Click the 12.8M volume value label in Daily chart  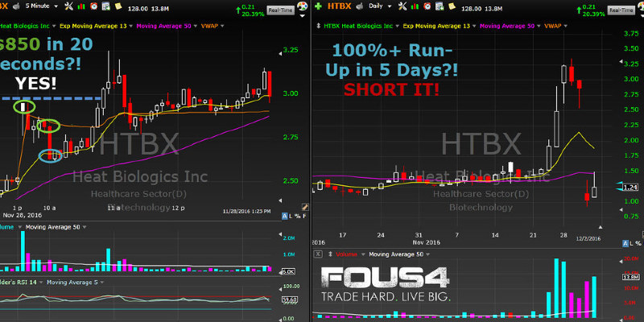[630, 277]
